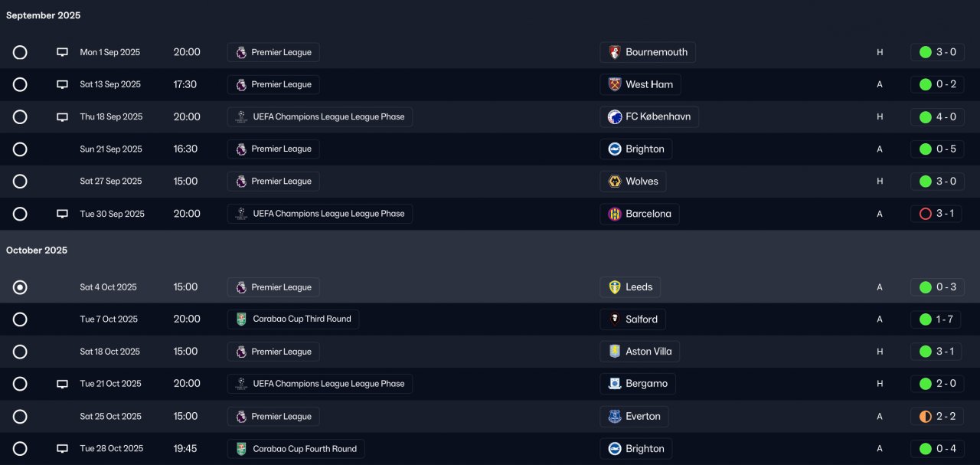
Task: Click the TV icon on Barcelona fixture row
Action: click(63, 214)
